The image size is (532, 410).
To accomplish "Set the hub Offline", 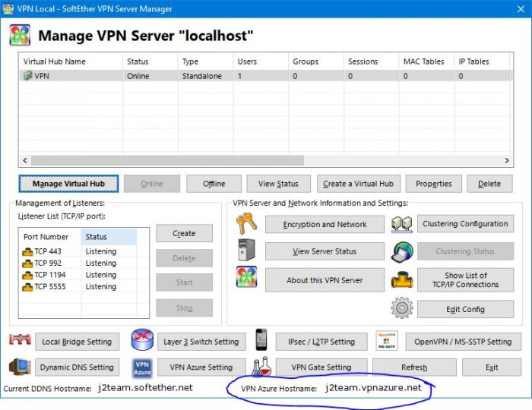I will 214,184.
